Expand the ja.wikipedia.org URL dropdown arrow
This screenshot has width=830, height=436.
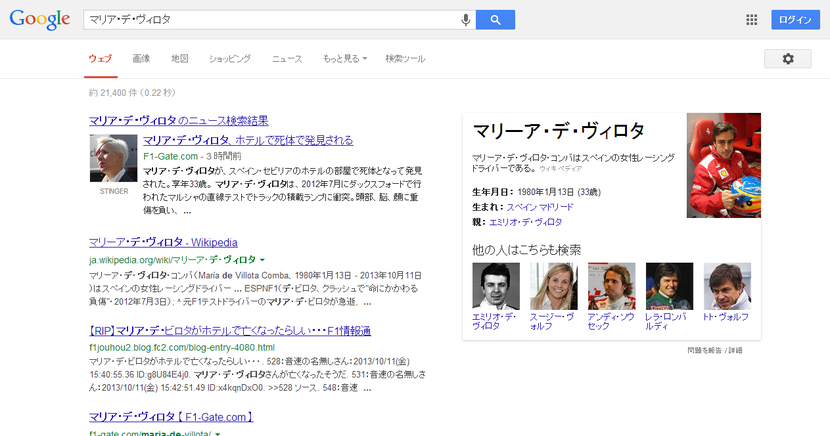(x=263, y=260)
